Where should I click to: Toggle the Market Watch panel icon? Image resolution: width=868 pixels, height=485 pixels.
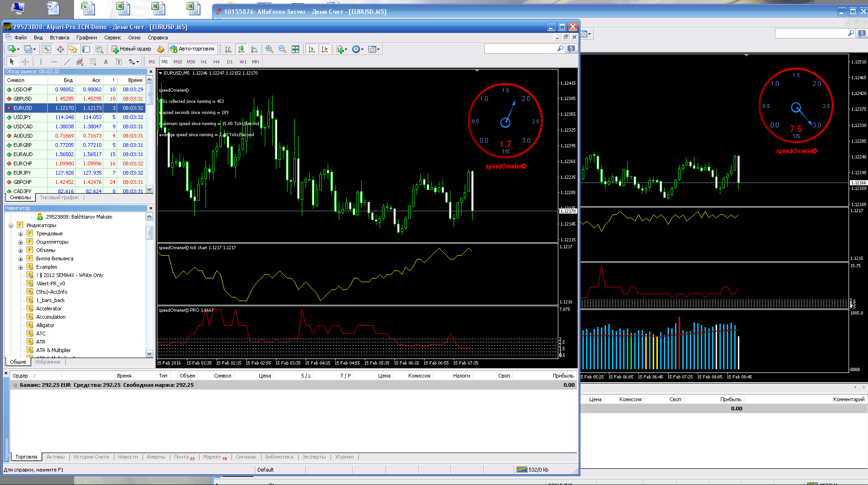(47, 49)
